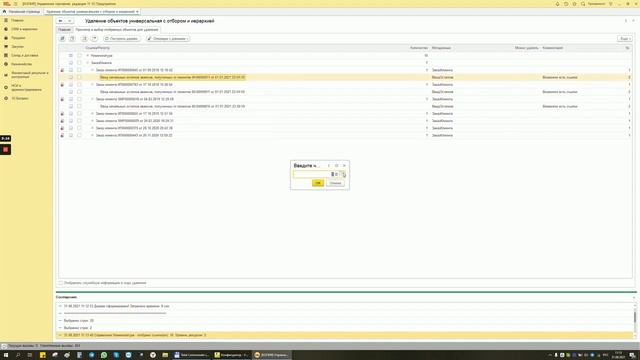
Task: Tick white checkbox of order dated 20.11.2020
Action: (x=79, y=135)
